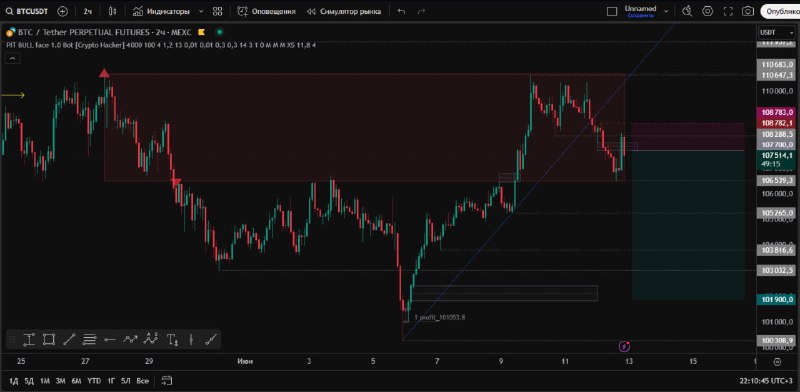Select the Horizontal Ray drawing tool
Image resolution: width=800 pixels, height=392 pixels.
(110, 339)
